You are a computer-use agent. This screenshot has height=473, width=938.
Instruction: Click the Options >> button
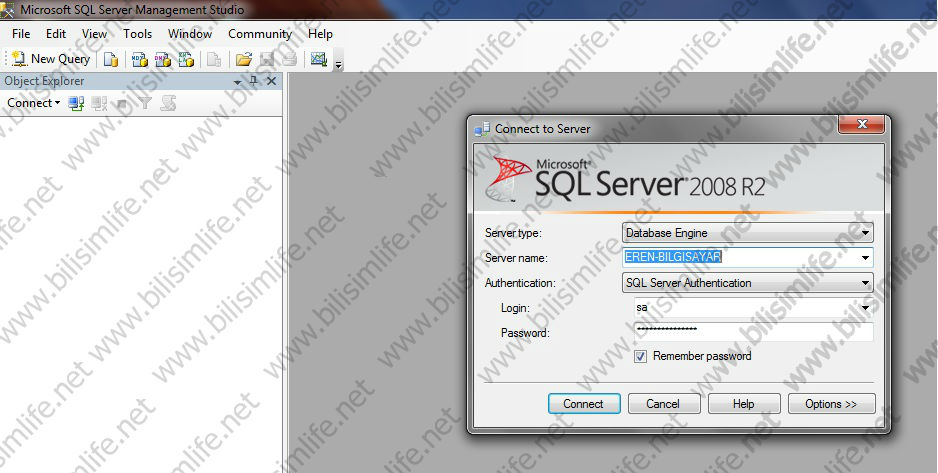[832, 404]
